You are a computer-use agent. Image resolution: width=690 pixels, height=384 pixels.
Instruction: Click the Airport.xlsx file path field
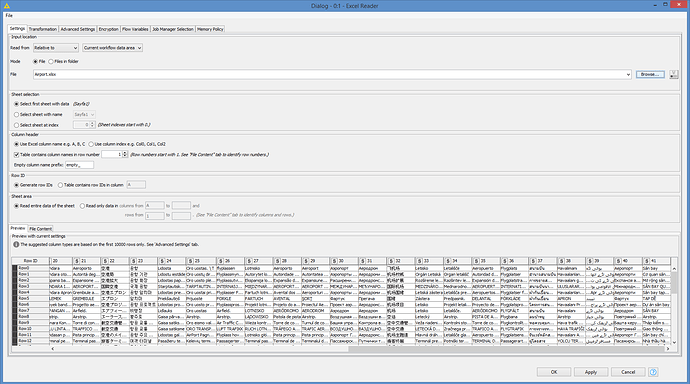(x=332, y=75)
